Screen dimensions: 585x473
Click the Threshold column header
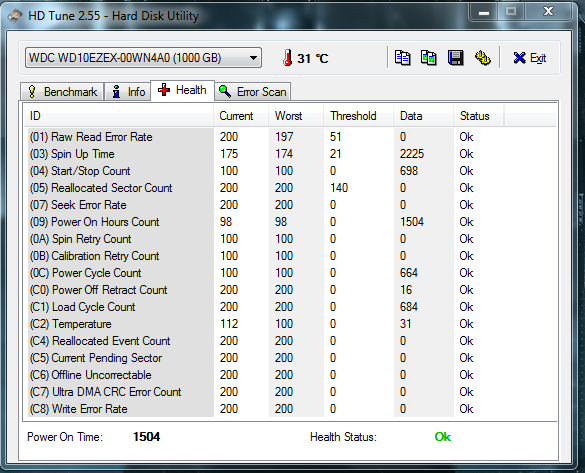coord(358,116)
